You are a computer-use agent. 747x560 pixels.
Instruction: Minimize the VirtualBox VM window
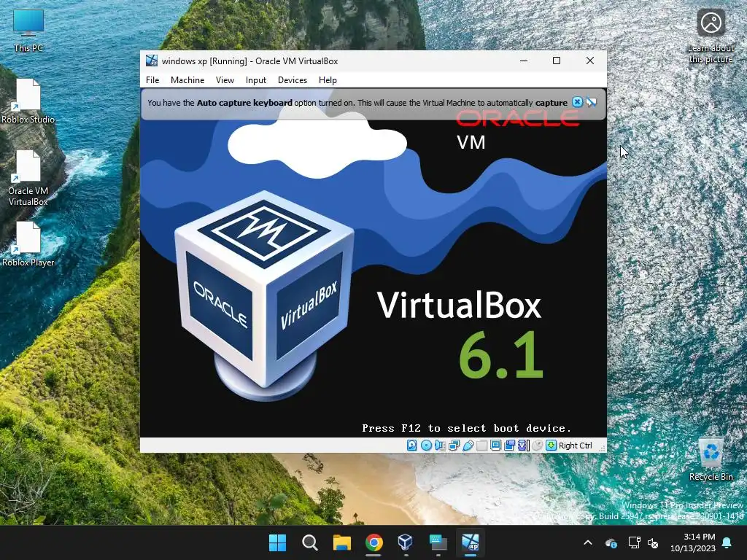(x=524, y=61)
